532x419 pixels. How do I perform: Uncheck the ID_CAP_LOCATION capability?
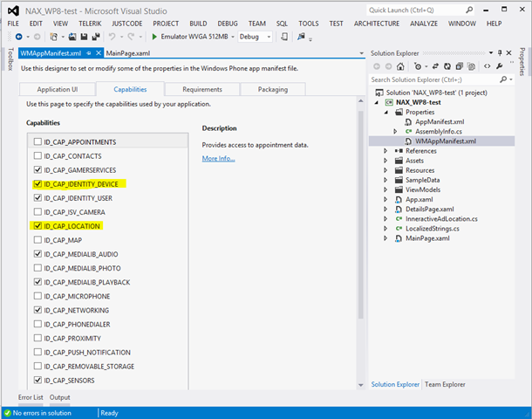point(37,226)
